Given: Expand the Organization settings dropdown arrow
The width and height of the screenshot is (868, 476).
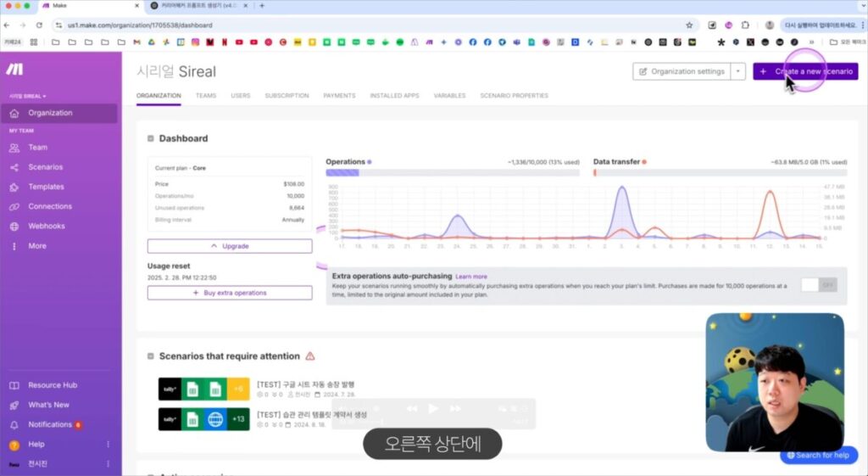Looking at the screenshot, I should (738, 71).
